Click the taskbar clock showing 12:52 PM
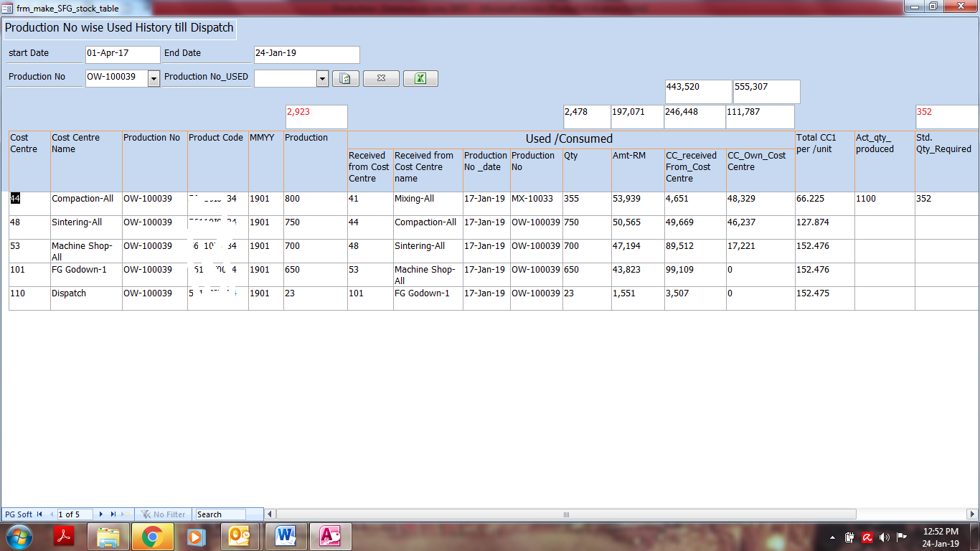The height and width of the screenshot is (551, 980). point(941,537)
